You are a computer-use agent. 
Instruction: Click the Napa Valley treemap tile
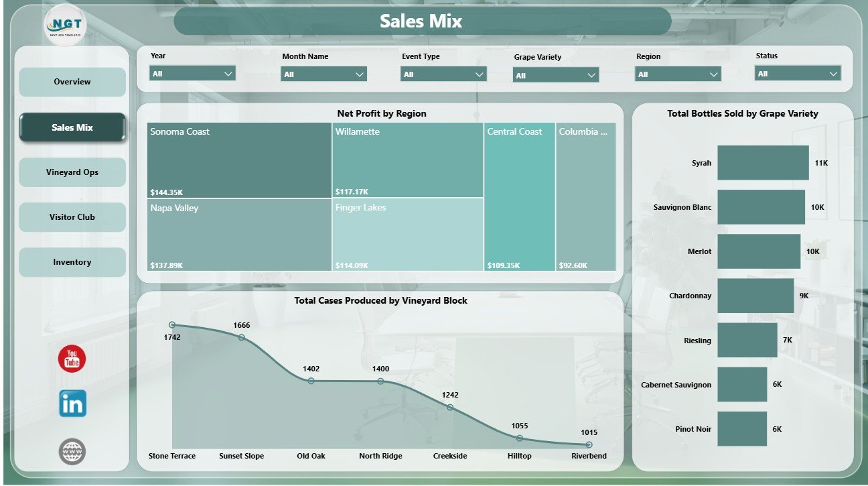239,235
